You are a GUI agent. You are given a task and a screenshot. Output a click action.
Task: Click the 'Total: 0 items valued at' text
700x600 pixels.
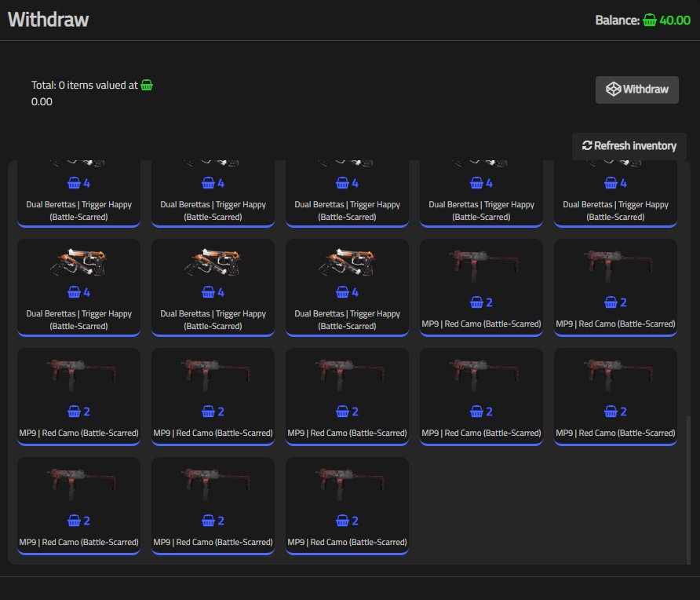coord(85,86)
